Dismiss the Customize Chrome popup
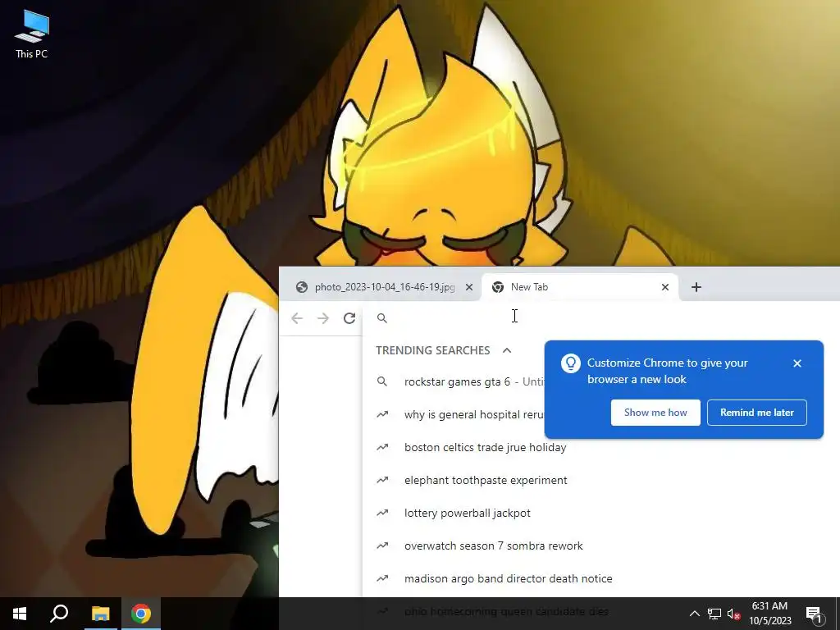The height and width of the screenshot is (630, 840). [x=797, y=363]
